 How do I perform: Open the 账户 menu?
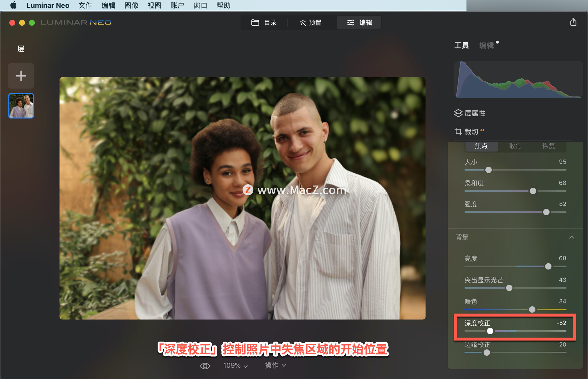coord(177,5)
